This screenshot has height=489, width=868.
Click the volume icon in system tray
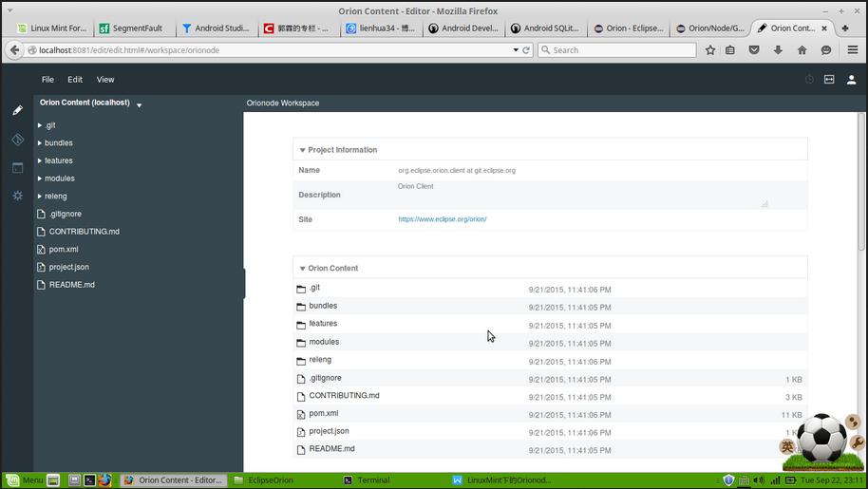pyautogui.click(x=759, y=480)
